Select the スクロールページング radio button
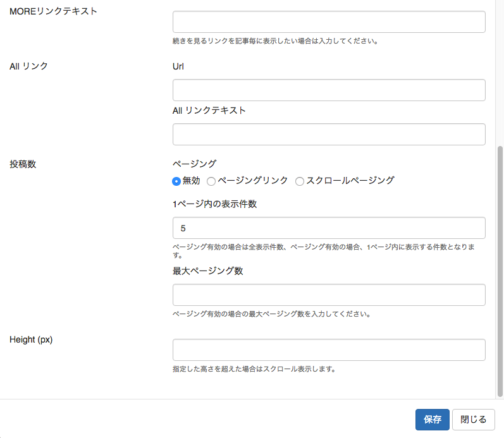 pos(300,181)
